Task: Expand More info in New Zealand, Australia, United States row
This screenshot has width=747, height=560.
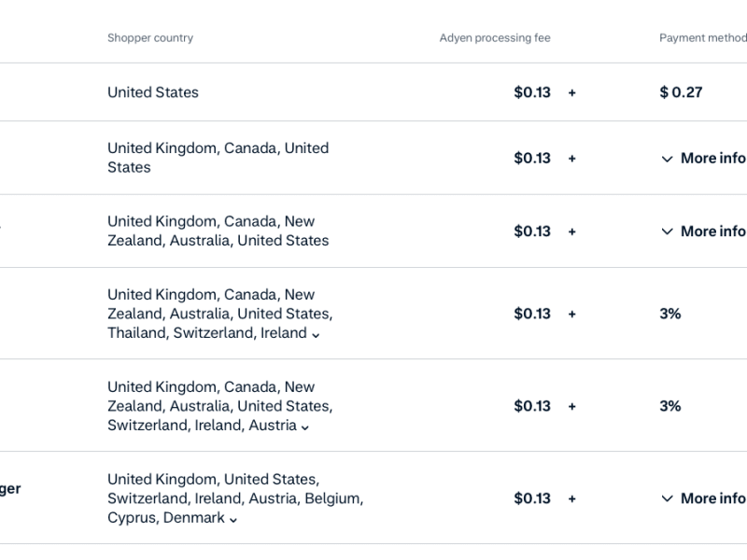Action: point(704,231)
